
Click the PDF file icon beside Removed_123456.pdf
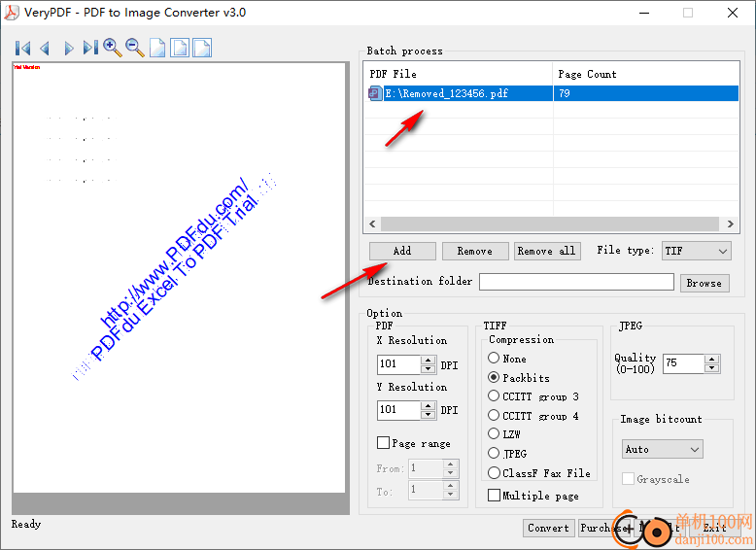click(x=375, y=93)
